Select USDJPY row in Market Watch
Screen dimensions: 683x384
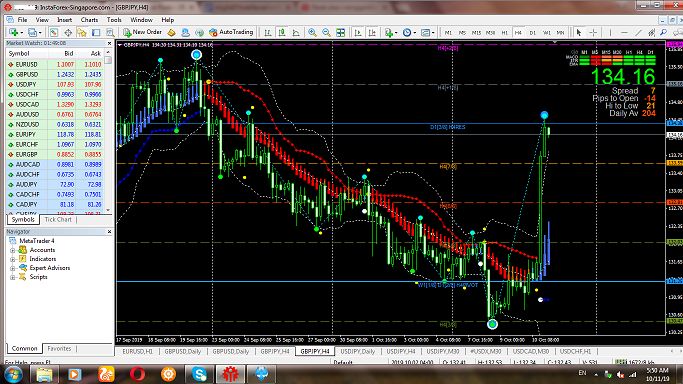[x=55, y=84]
